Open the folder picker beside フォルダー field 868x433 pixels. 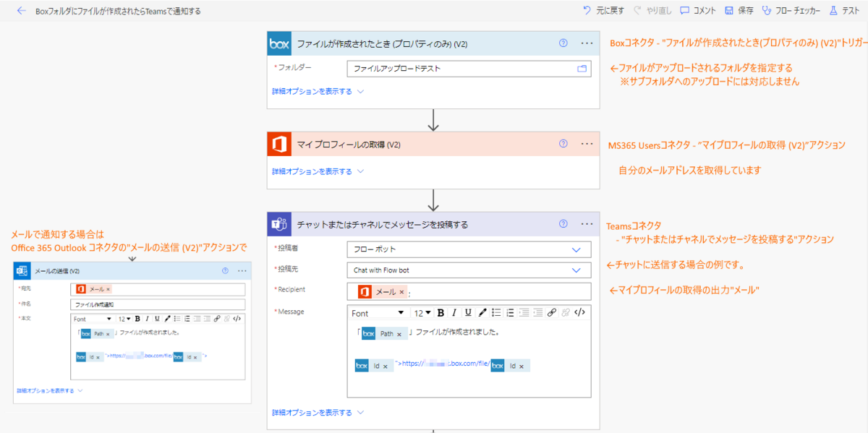582,68
